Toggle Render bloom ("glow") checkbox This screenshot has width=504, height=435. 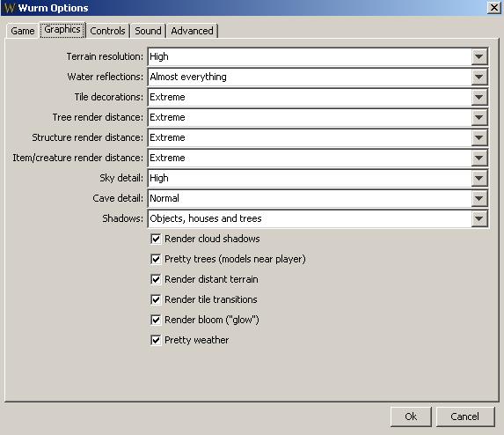(x=156, y=321)
